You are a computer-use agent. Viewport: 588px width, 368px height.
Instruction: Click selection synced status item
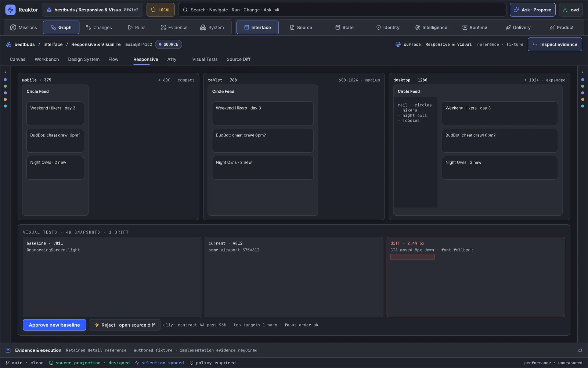click(159, 363)
